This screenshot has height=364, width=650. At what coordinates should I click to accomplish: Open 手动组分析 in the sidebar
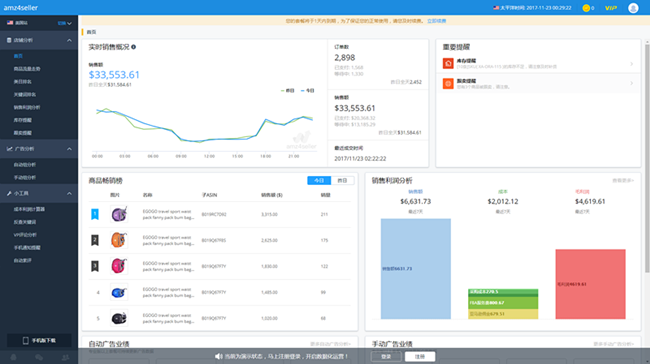(24, 177)
